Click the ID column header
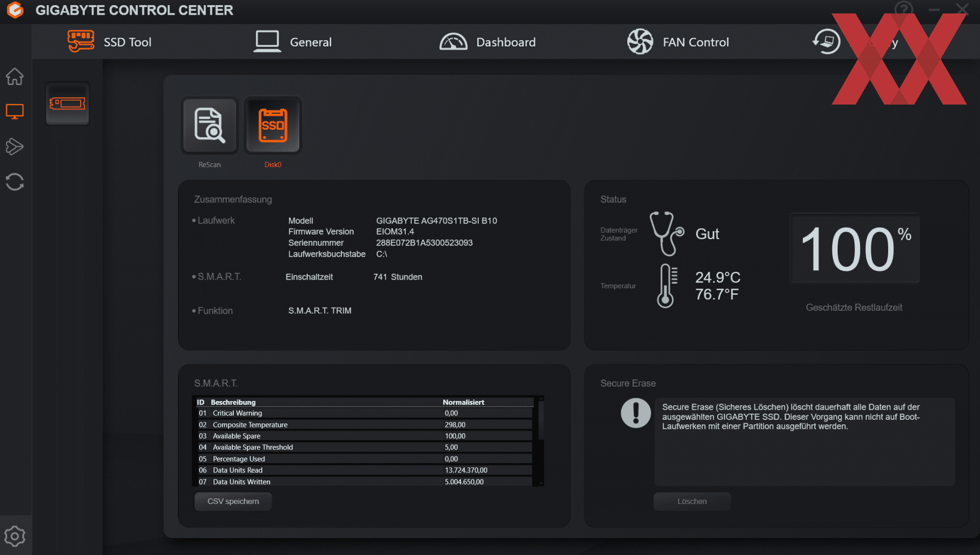The height and width of the screenshot is (555, 980). 201,402
